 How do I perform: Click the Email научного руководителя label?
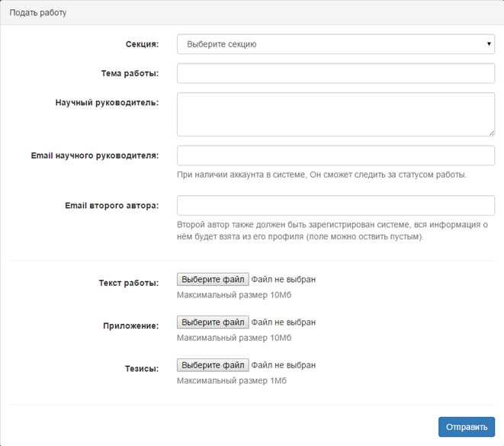coord(95,156)
